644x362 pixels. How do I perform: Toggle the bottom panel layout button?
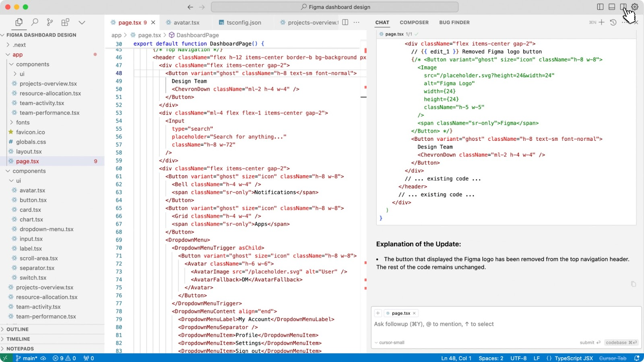coord(612,7)
